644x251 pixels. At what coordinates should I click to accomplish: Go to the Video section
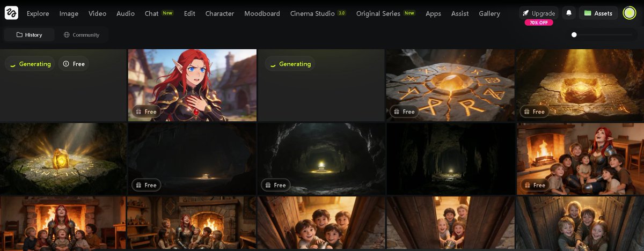(x=97, y=13)
